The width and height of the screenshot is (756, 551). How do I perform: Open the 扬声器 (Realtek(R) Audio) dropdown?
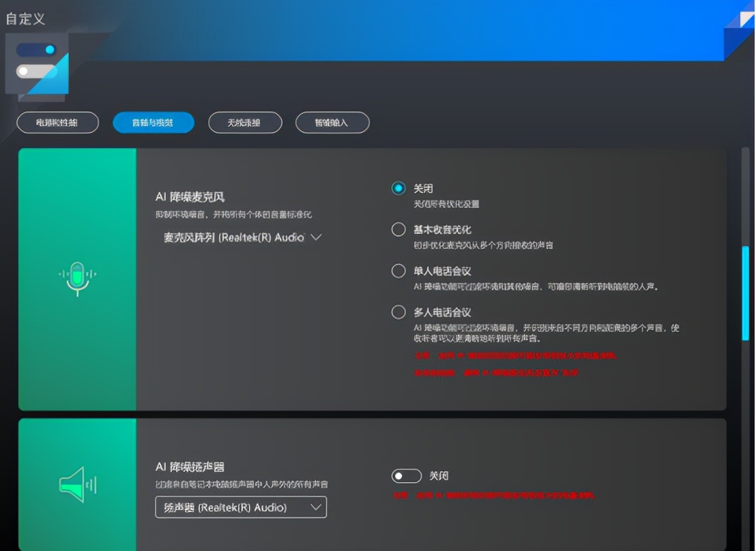click(240, 507)
